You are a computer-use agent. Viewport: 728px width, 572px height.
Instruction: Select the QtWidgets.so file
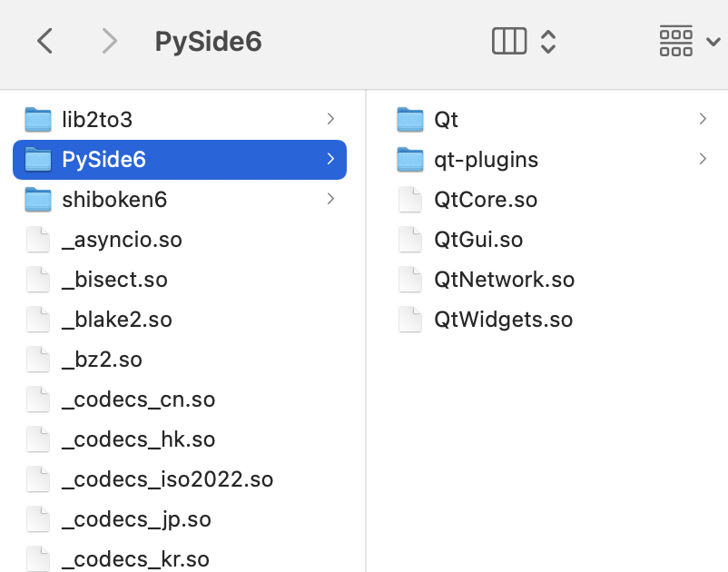click(x=503, y=320)
